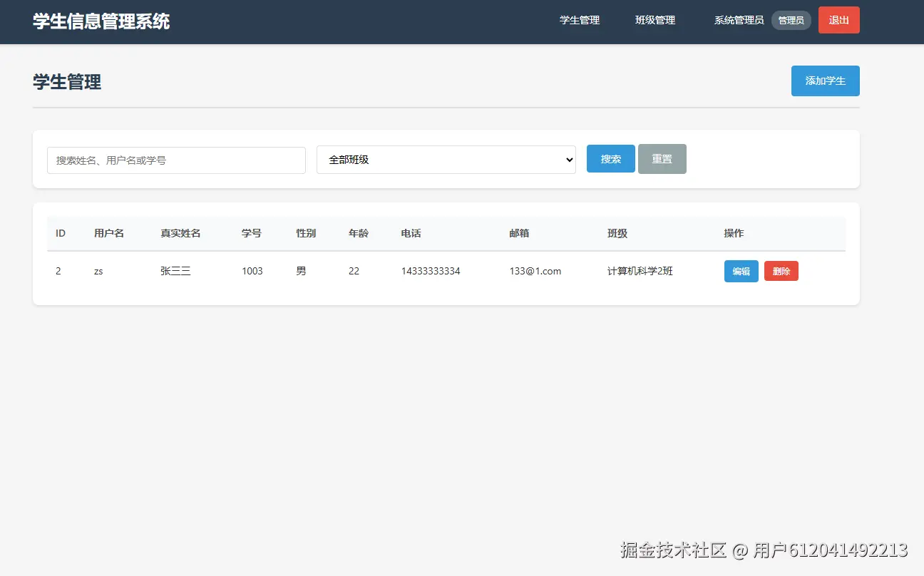The image size is (924, 576).
Task: Click the 编辑 button for student 张三三
Action: pyautogui.click(x=741, y=271)
